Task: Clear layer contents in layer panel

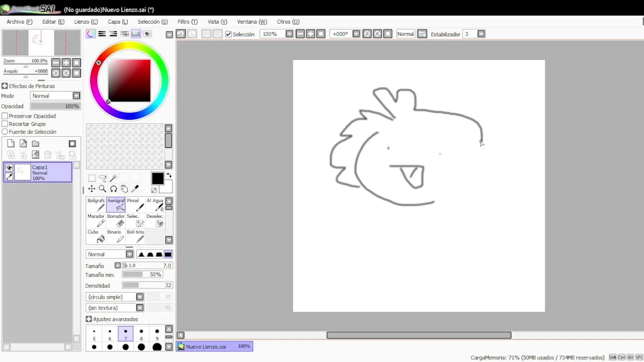Action: 35,155
